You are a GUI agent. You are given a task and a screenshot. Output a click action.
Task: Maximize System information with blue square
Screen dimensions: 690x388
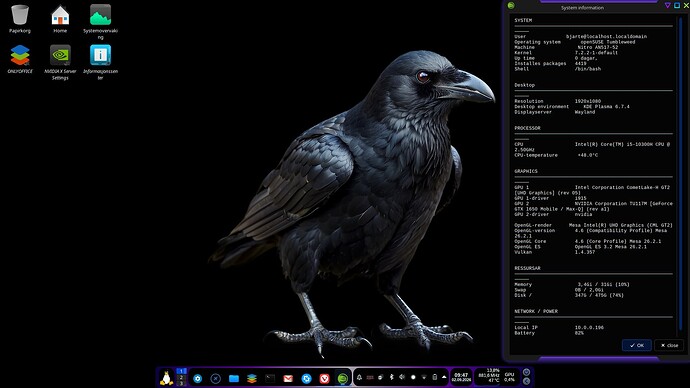tap(677, 5)
